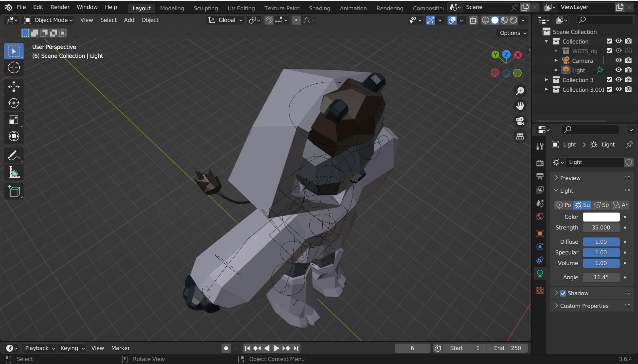Click the current frame field showing 6
638x364 pixels.
coord(412,348)
